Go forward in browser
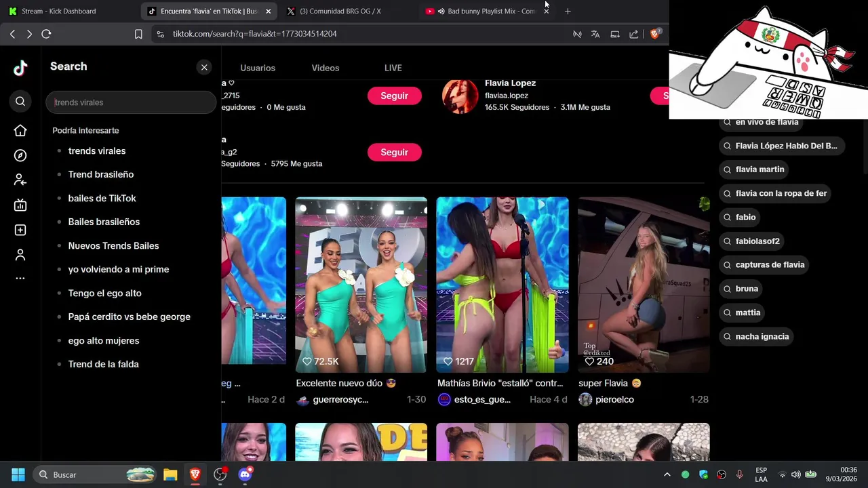 29,34
